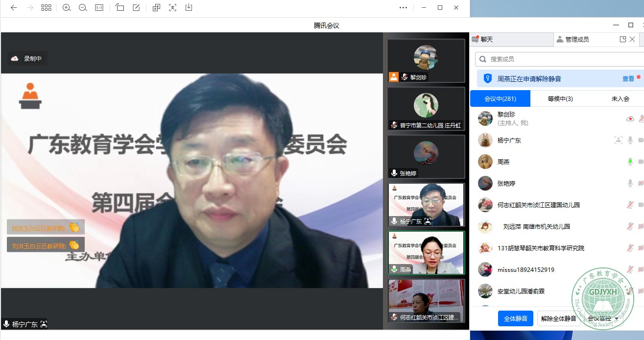Select 131胡慧琴韶关市教育科学研究院 in the list

(541, 248)
